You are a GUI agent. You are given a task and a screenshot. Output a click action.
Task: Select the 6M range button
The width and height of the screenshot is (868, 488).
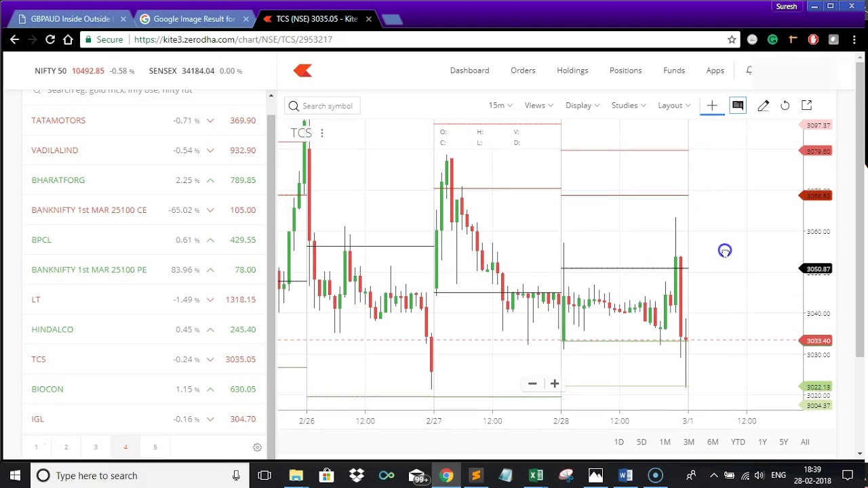(713, 442)
